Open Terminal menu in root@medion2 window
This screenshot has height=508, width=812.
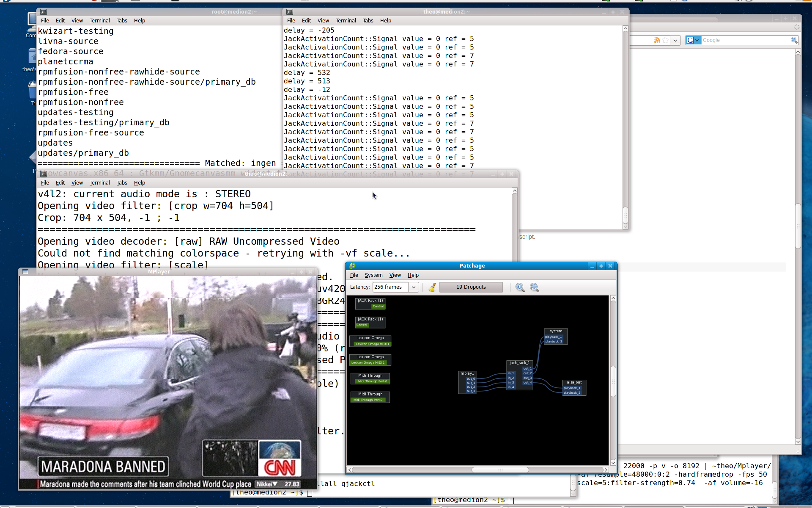point(99,21)
